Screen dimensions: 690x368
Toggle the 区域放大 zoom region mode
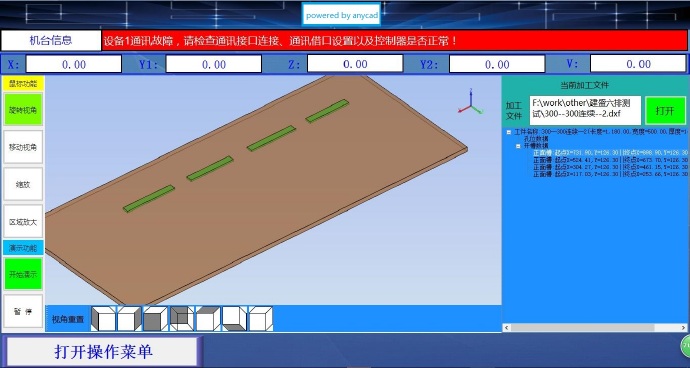[23, 221]
